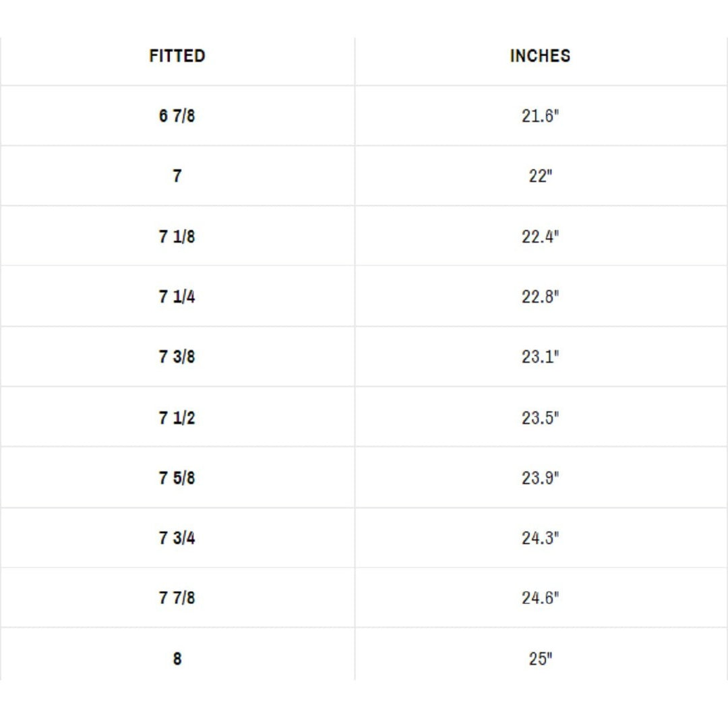Screen dimensions: 728x728
Task: Click the 24.3" inches value
Action: pyautogui.click(x=540, y=538)
